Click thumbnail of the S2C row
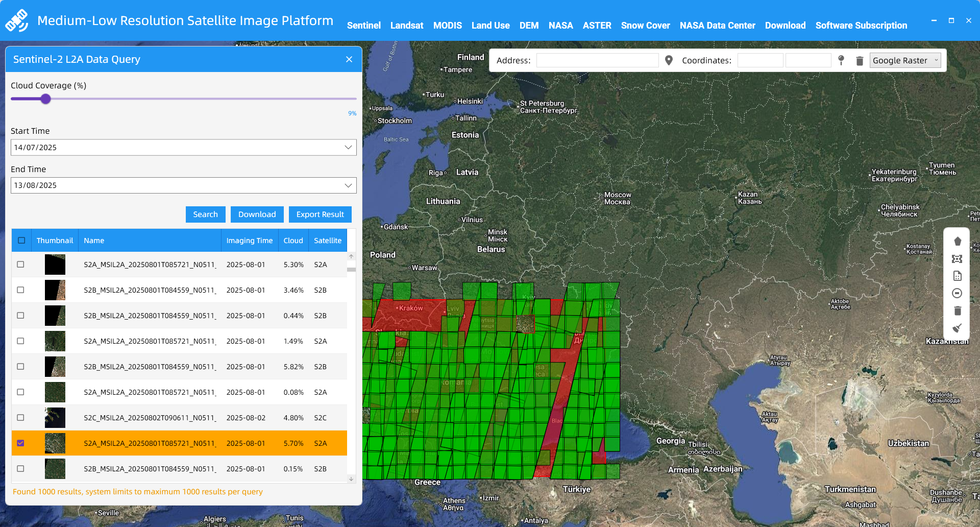980x527 pixels. pos(55,418)
